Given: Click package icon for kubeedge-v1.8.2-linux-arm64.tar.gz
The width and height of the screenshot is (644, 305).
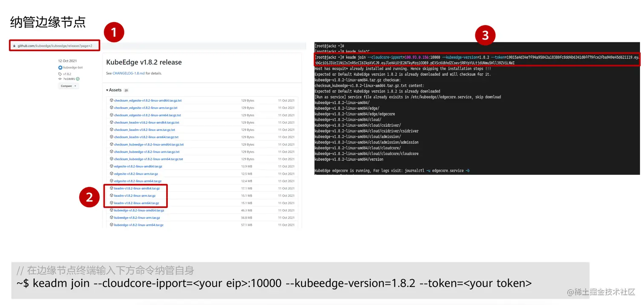Looking at the screenshot, I should pyautogui.click(x=112, y=225).
